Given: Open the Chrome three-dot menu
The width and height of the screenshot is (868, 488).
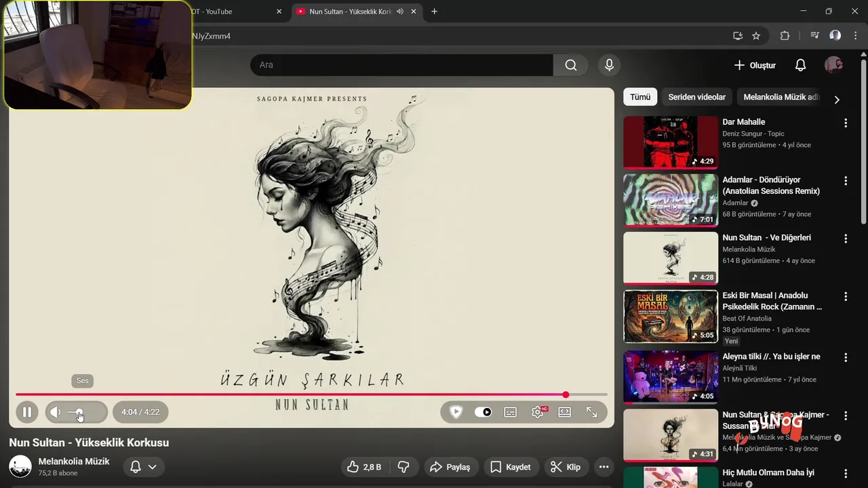Looking at the screenshot, I should coord(856,36).
